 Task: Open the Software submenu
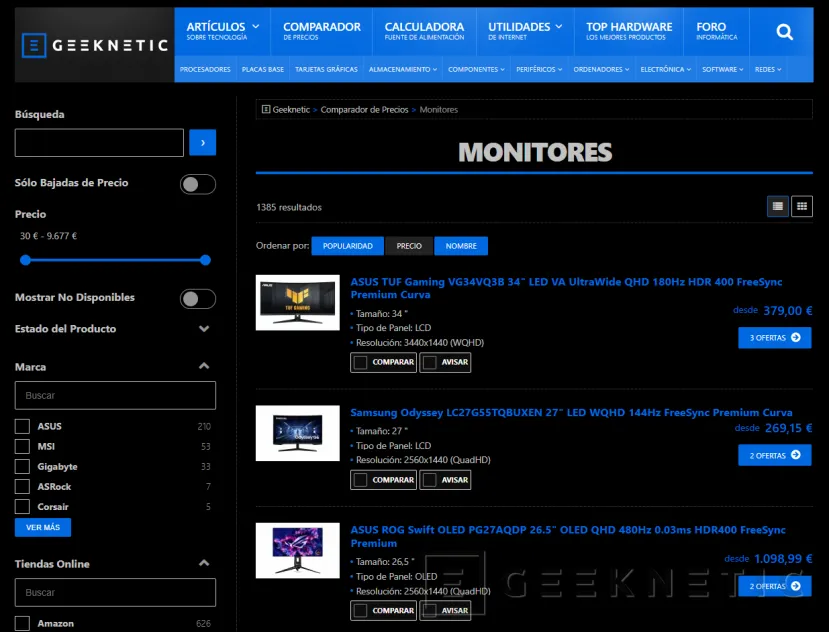(723, 69)
